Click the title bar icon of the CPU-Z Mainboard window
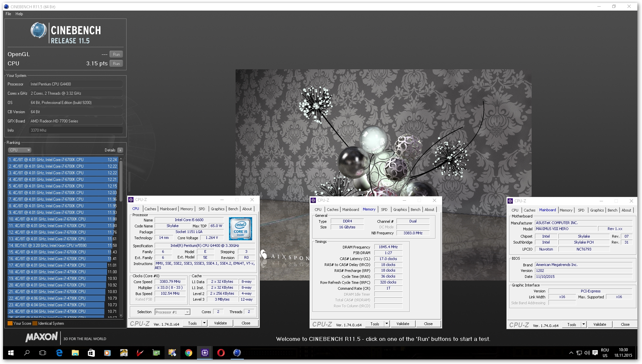 point(510,201)
